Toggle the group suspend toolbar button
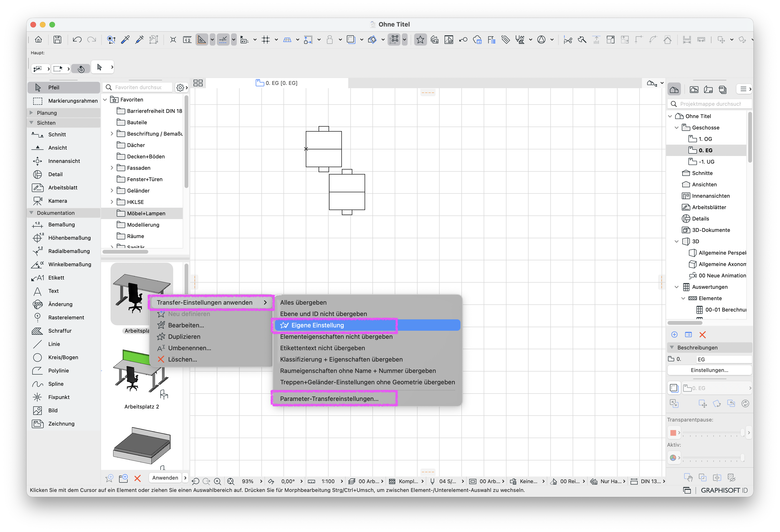The width and height of the screenshot is (780, 532). point(394,40)
